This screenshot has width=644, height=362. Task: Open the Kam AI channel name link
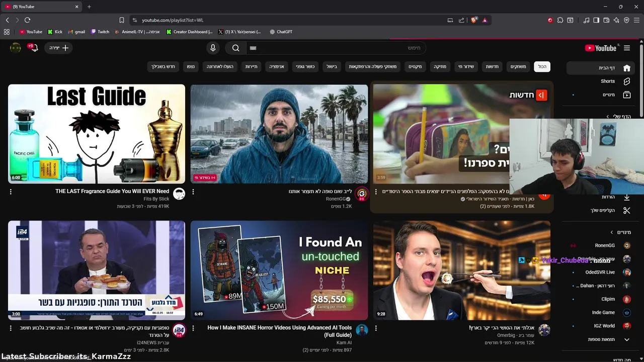[344, 342]
